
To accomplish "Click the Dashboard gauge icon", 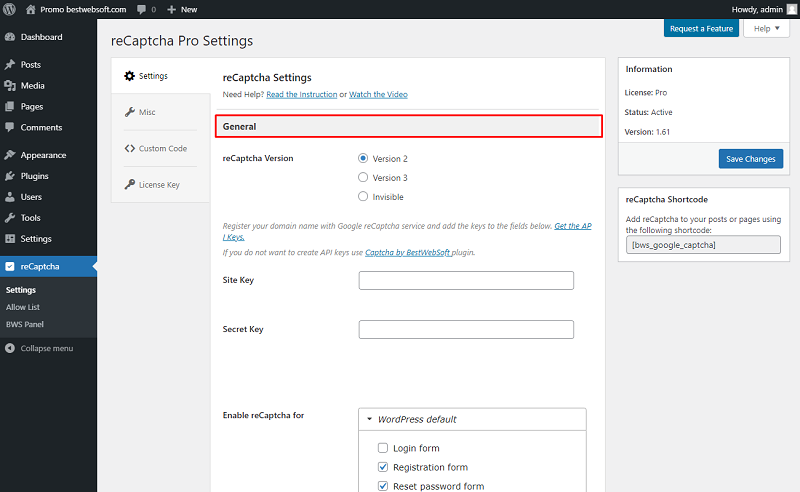I will (10, 37).
